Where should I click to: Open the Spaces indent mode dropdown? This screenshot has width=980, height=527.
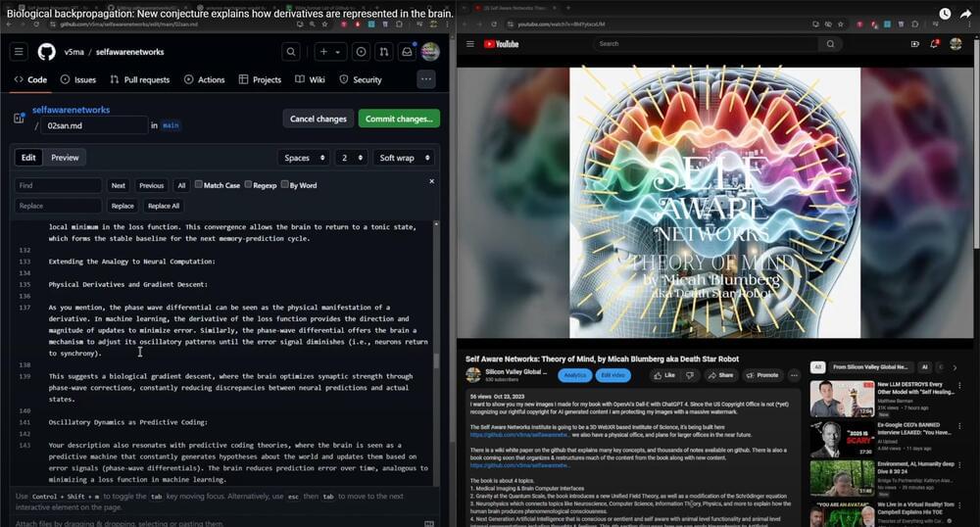click(303, 158)
